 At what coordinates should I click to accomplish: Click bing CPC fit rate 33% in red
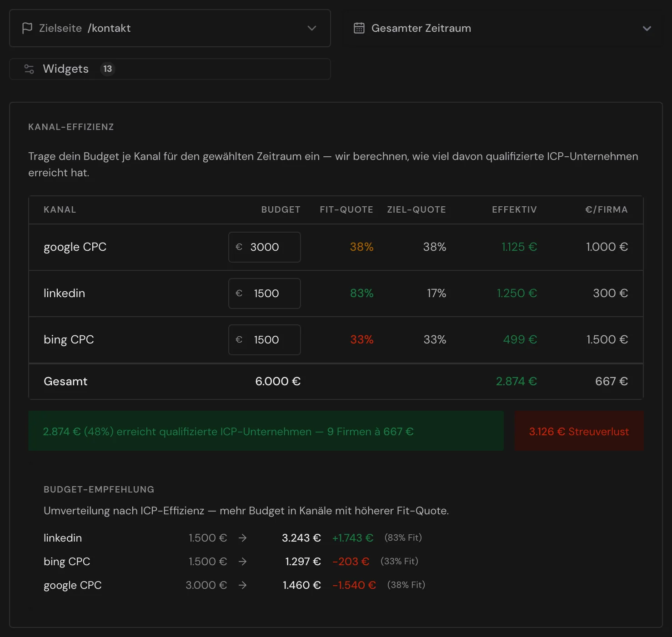pyautogui.click(x=362, y=340)
